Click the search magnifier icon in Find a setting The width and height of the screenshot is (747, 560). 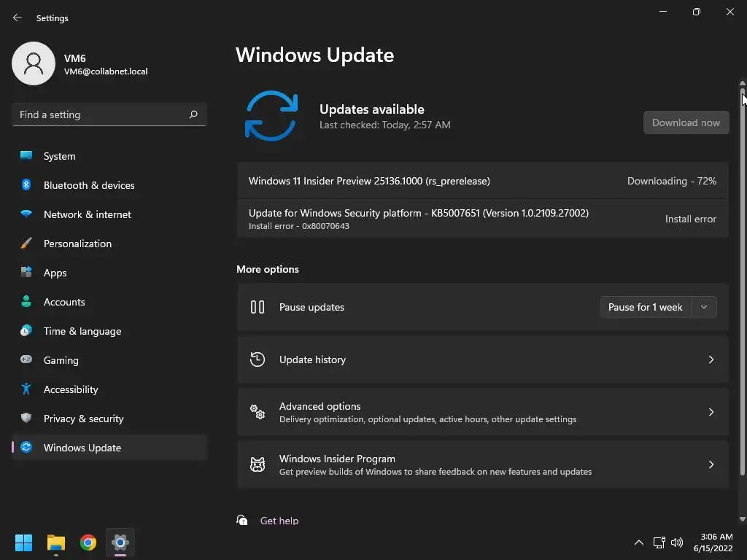pyautogui.click(x=193, y=114)
